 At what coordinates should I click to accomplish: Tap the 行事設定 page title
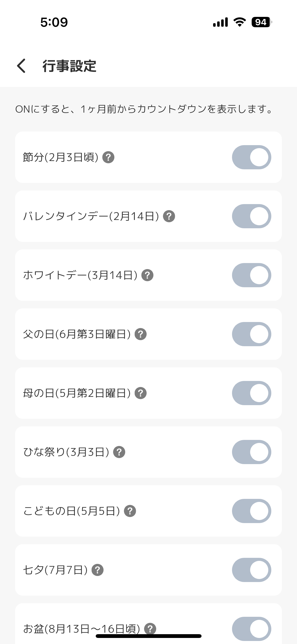point(69,66)
